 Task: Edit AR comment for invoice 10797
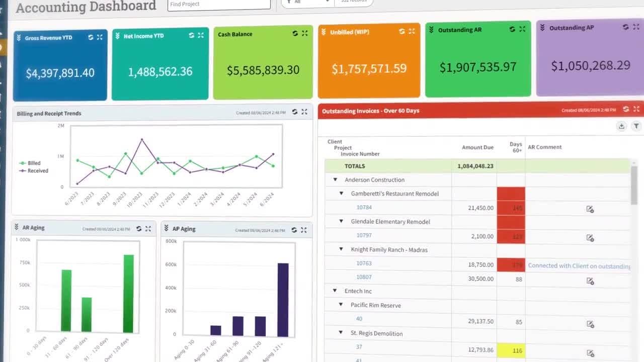tap(590, 237)
